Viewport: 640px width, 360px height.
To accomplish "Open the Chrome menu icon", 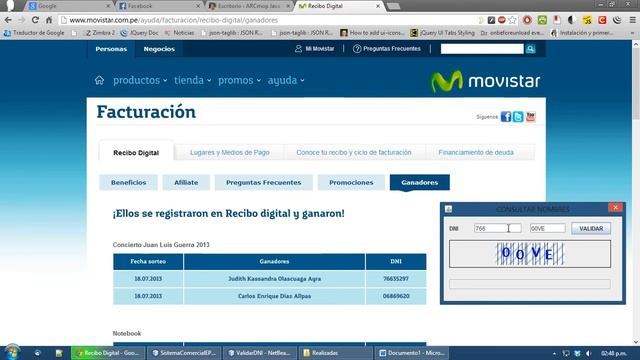I will pos(633,20).
